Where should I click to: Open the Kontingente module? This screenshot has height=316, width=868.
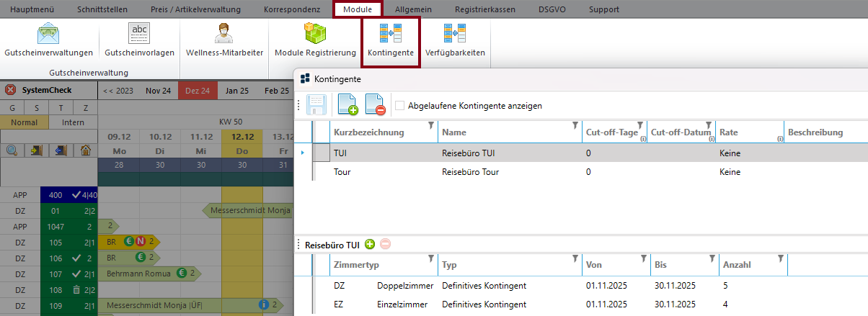tap(390, 42)
